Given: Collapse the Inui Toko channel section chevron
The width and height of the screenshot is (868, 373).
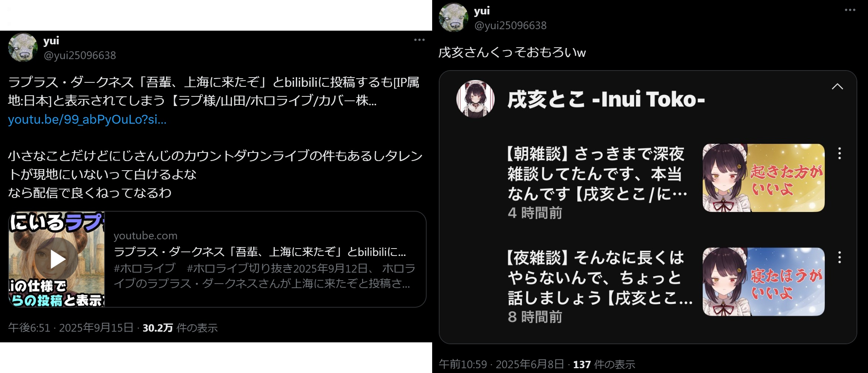Looking at the screenshot, I should 837,86.
